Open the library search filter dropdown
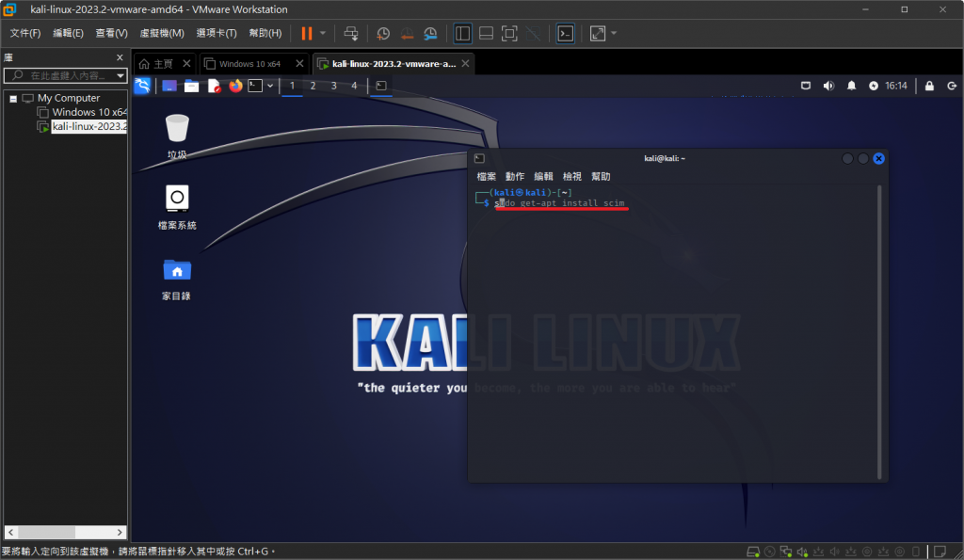This screenshot has height=560, width=964. click(120, 75)
